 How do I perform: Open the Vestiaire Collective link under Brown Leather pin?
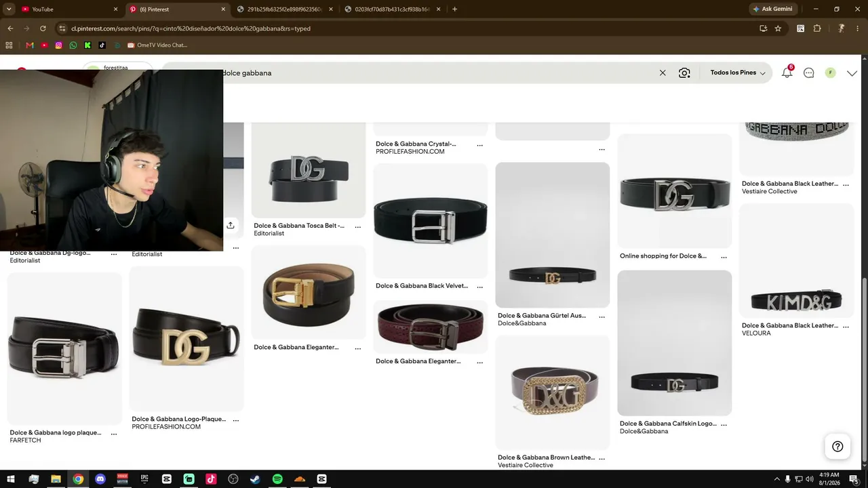click(526, 466)
